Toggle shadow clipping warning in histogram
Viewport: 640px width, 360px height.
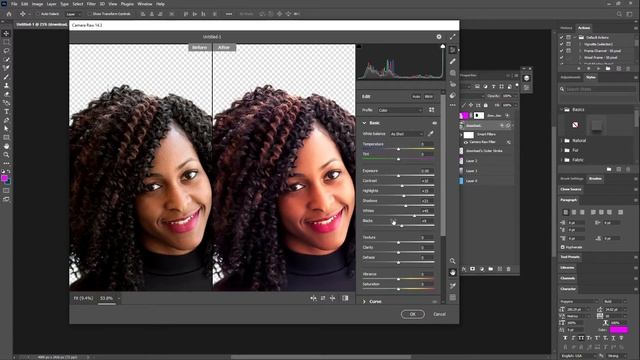(x=359, y=47)
